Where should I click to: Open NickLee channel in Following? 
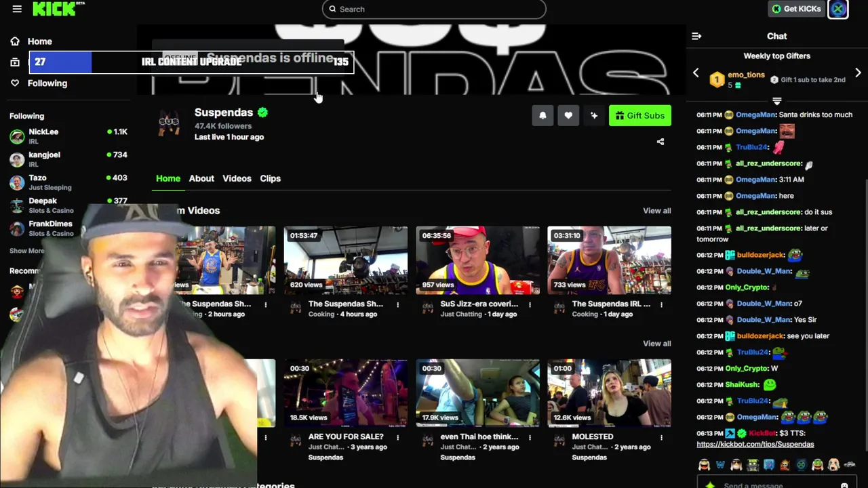[x=68, y=136]
